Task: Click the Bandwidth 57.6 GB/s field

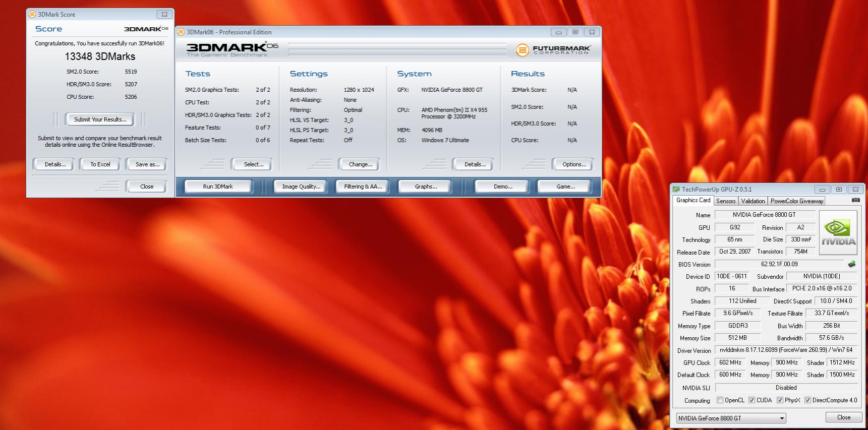Action: [x=831, y=338]
